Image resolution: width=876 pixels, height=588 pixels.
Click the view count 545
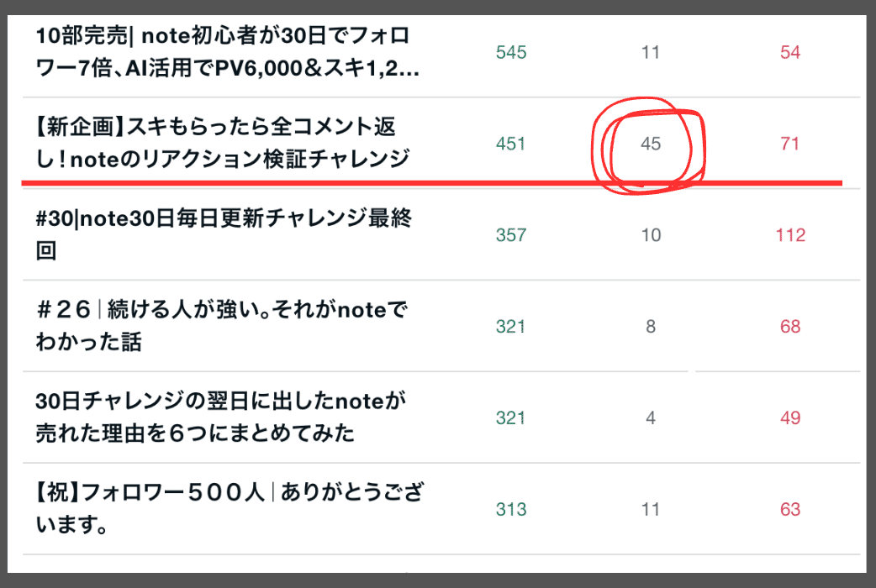coord(511,52)
